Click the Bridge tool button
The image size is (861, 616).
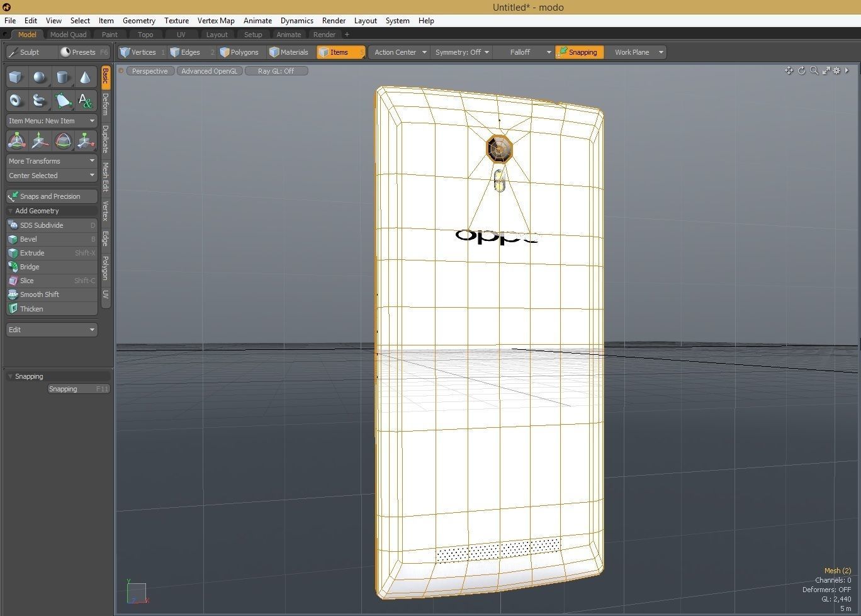pos(52,267)
